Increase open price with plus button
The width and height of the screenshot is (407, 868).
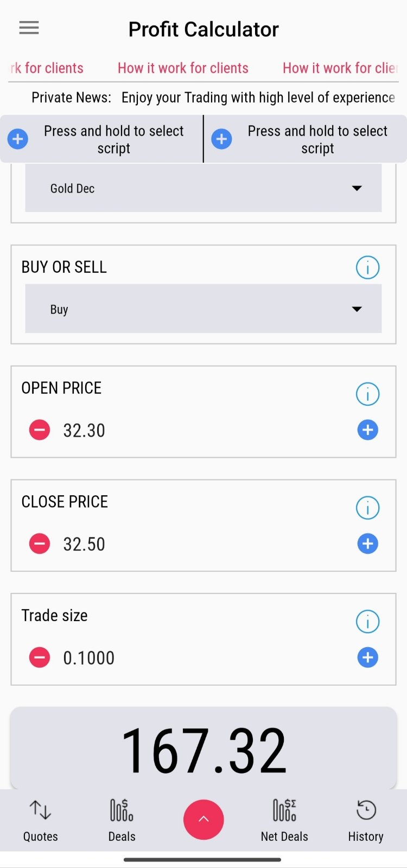coord(367,430)
